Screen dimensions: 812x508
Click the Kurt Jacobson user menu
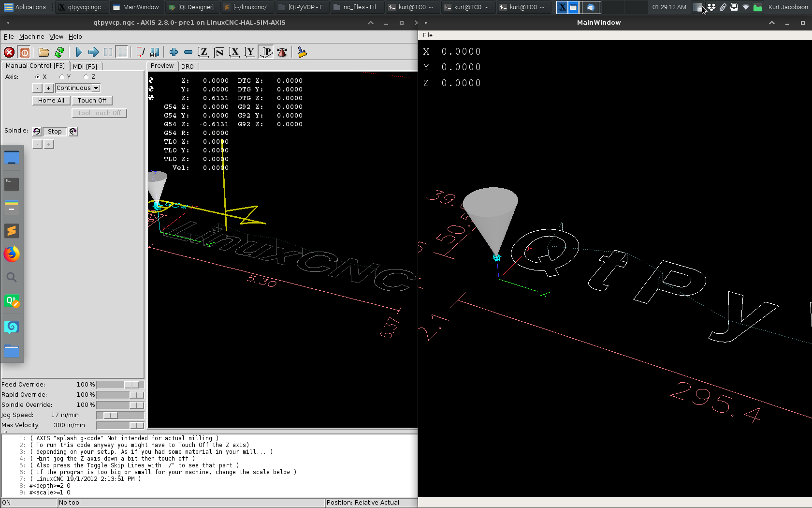tap(788, 7)
